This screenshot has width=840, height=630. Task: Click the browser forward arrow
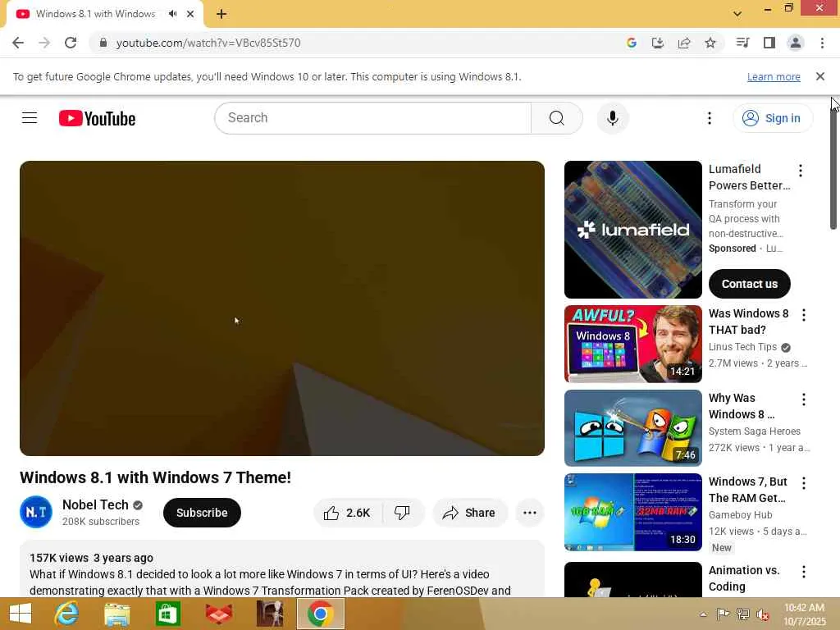click(x=44, y=43)
